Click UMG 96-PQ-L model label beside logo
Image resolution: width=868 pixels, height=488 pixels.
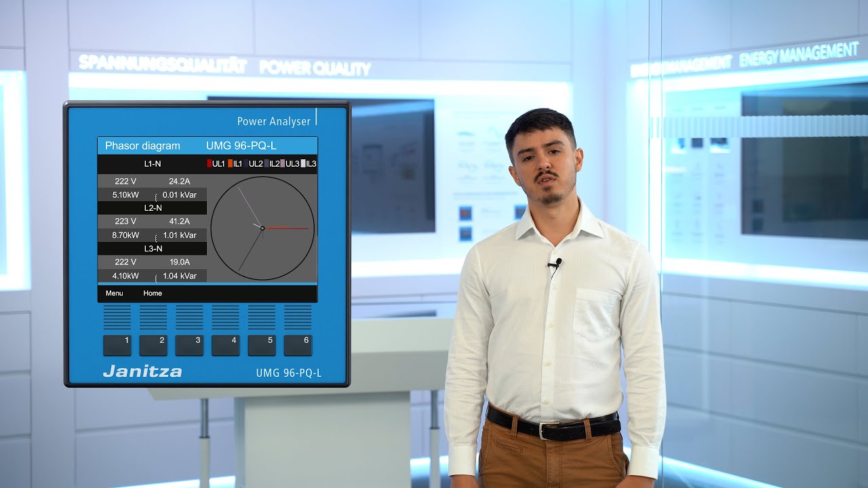(289, 373)
